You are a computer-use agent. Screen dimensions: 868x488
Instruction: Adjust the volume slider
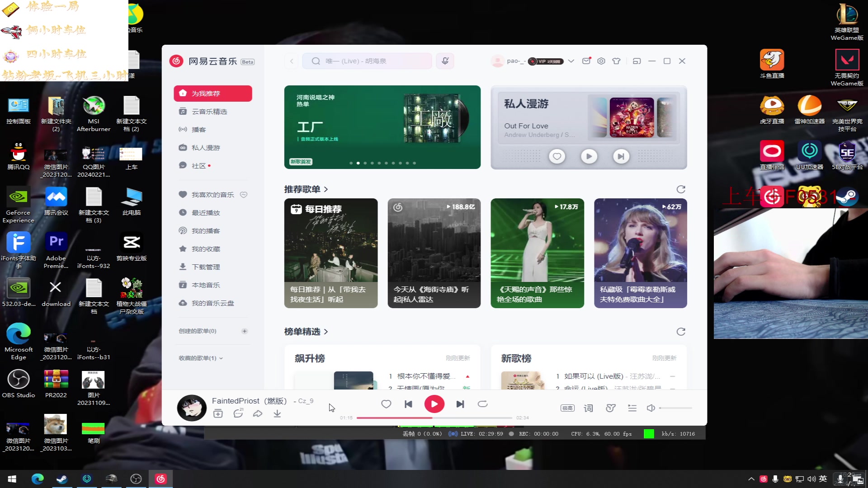click(675, 408)
